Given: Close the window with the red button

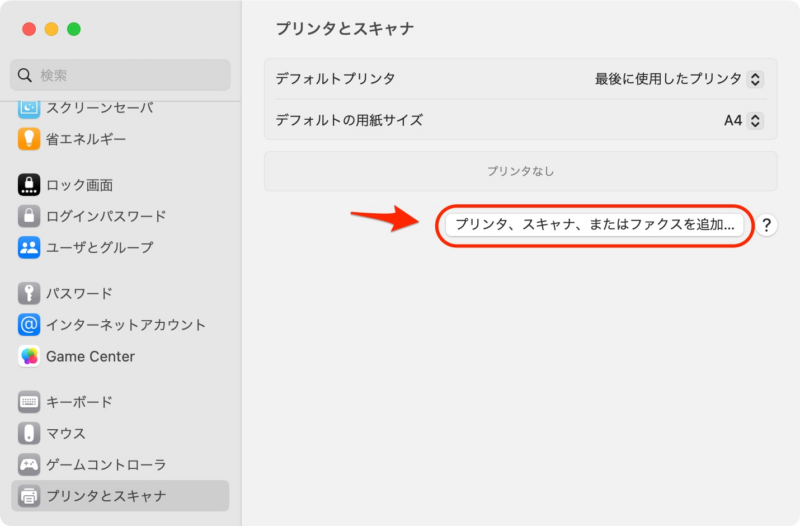Looking at the screenshot, I should pos(29,29).
